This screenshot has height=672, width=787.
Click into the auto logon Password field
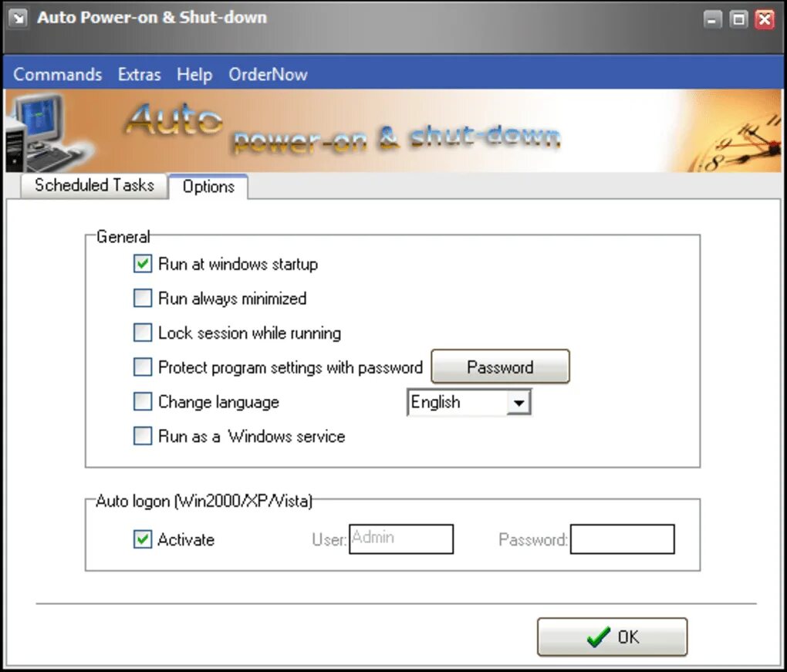tap(623, 539)
